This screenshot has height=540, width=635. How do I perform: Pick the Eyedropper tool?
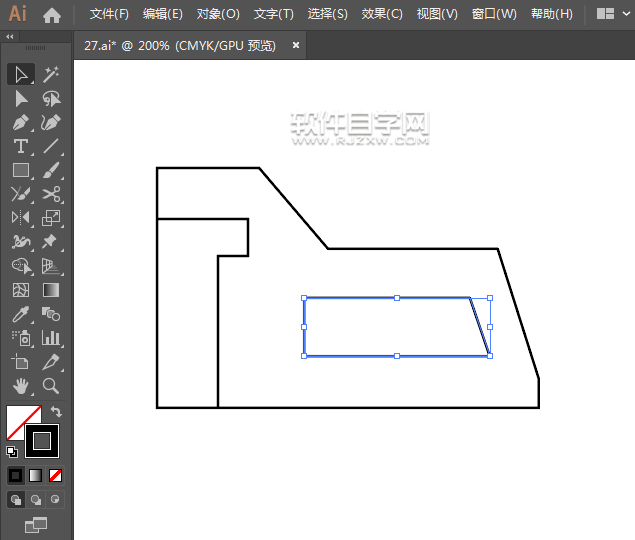pos(20,314)
